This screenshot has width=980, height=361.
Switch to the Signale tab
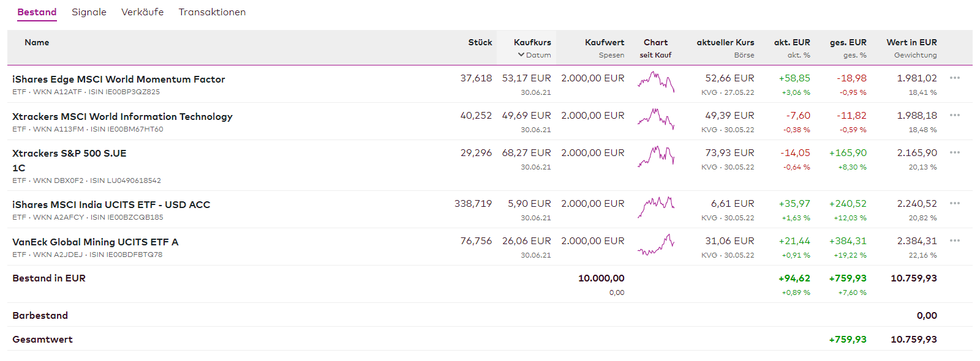(89, 12)
